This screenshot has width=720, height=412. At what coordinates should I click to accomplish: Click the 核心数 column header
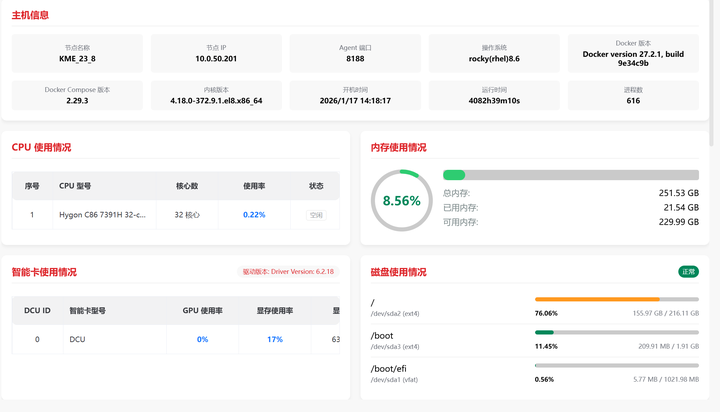[187, 186]
